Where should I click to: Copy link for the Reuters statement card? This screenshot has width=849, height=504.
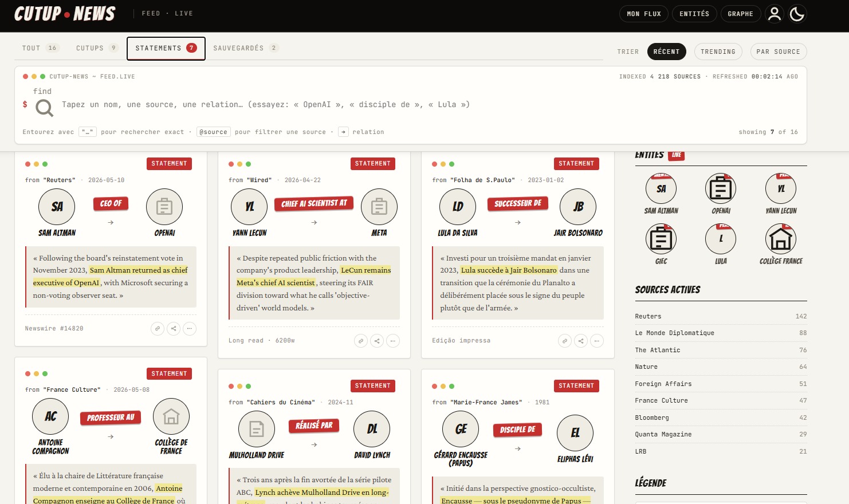tap(158, 328)
